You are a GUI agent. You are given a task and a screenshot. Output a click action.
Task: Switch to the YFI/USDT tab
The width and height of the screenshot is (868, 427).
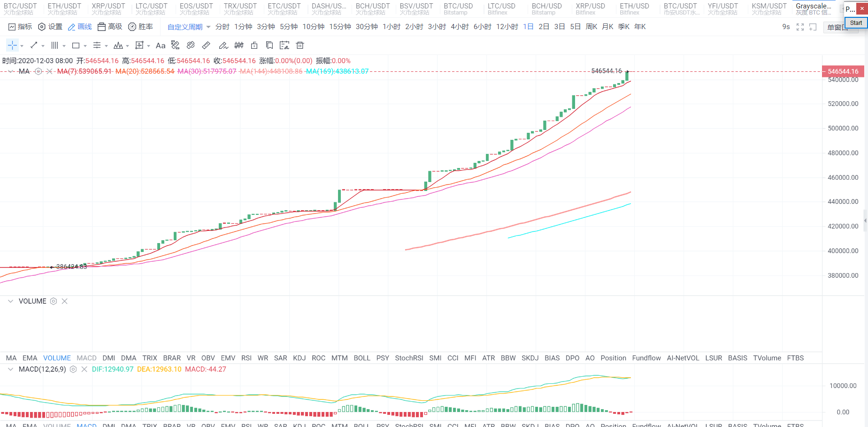click(723, 9)
